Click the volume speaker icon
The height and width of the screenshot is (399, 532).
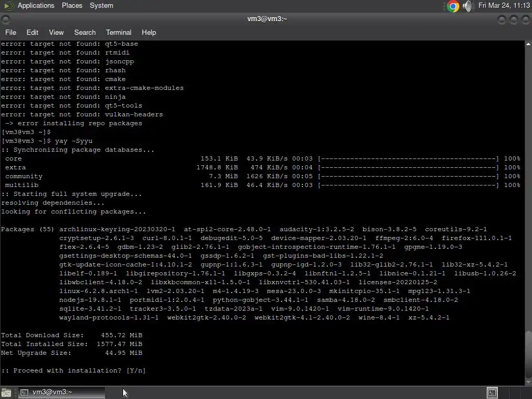(x=468, y=6)
